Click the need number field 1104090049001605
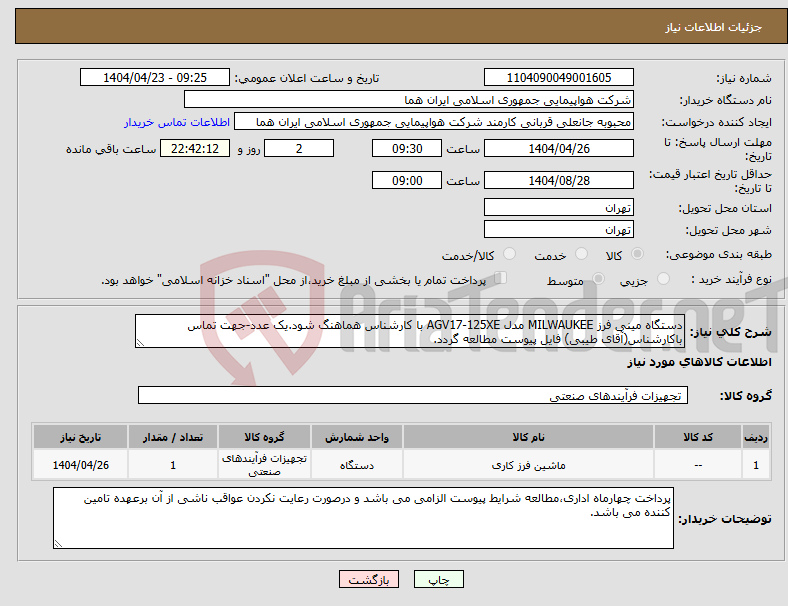 click(x=559, y=77)
